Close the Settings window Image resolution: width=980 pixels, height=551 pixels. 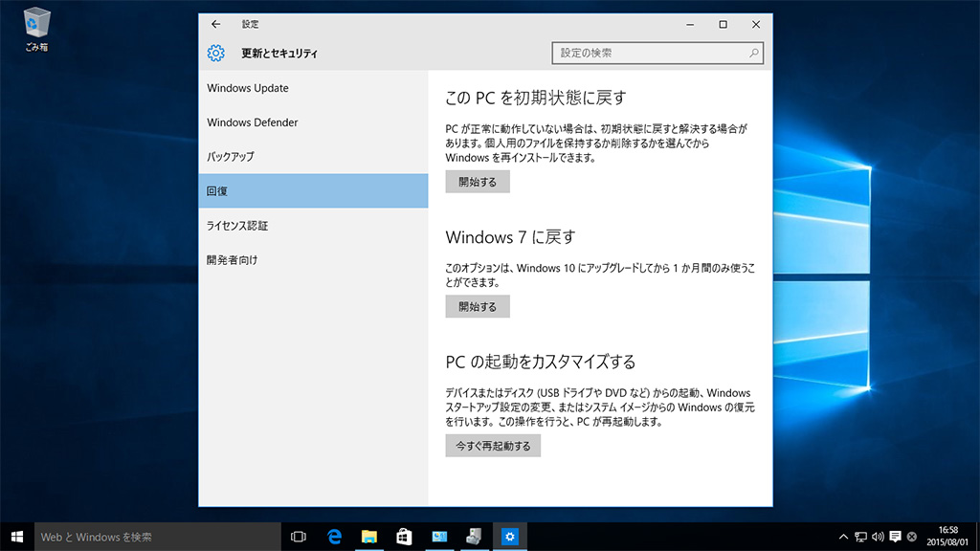click(x=756, y=24)
